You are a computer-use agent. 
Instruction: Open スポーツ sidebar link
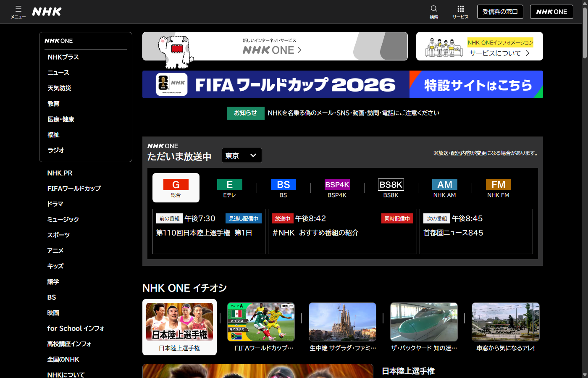[58, 235]
